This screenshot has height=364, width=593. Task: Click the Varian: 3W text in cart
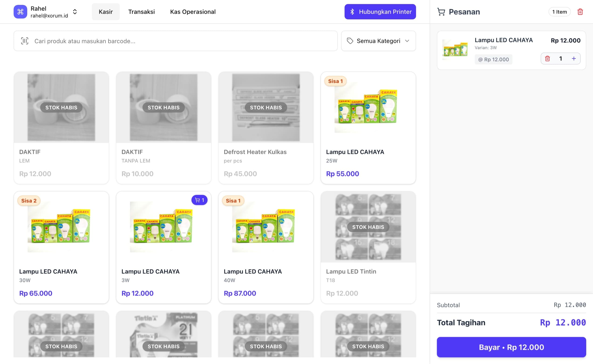coord(485,48)
